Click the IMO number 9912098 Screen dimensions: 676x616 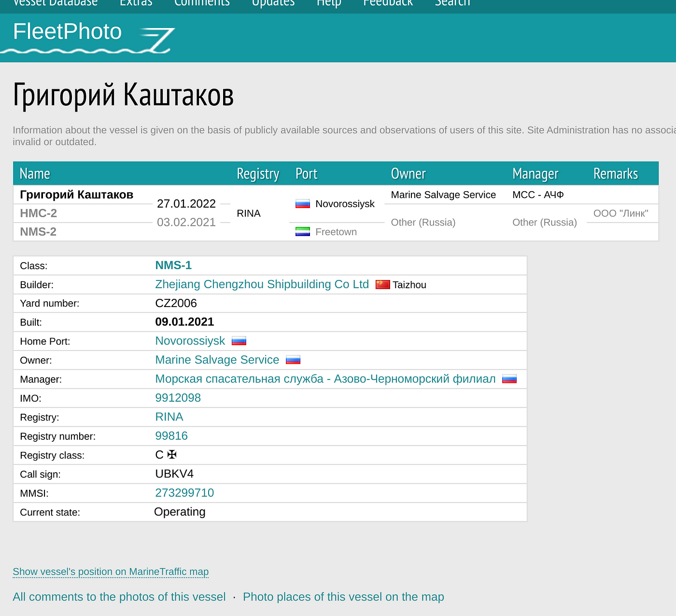coord(178,398)
